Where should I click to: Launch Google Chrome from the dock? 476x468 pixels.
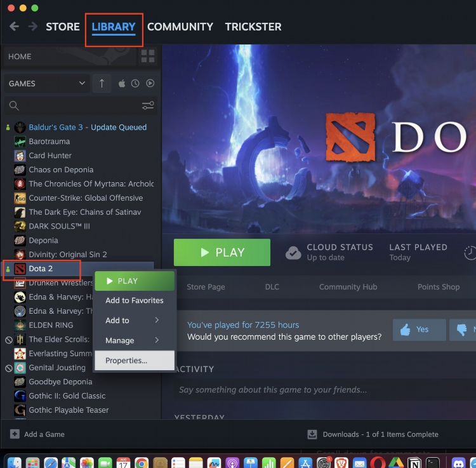coord(142,463)
